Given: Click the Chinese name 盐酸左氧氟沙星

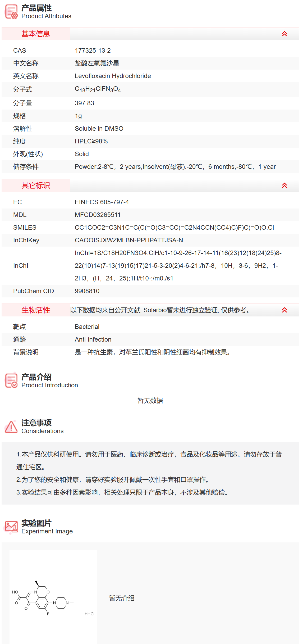Looking at the screenshot, I should click(97, 63).
